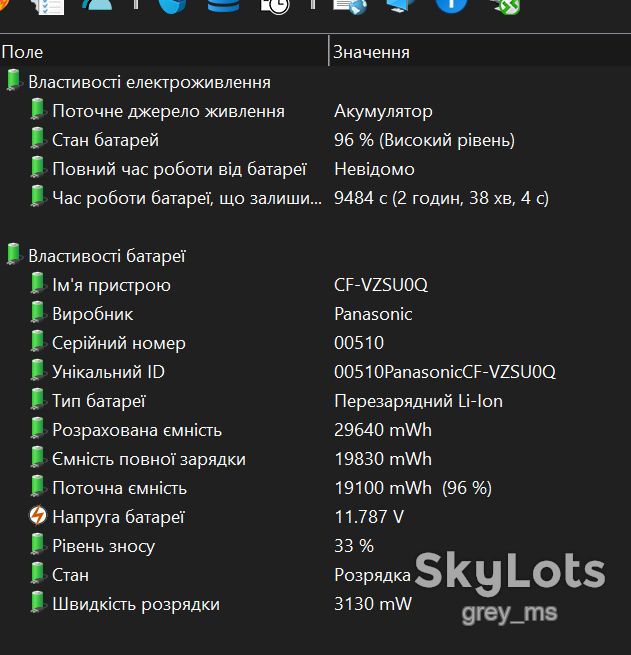Select the Властивості електроживлення group row
The image size is (631, 655).
pyautogui.click(x=315, y=82)
